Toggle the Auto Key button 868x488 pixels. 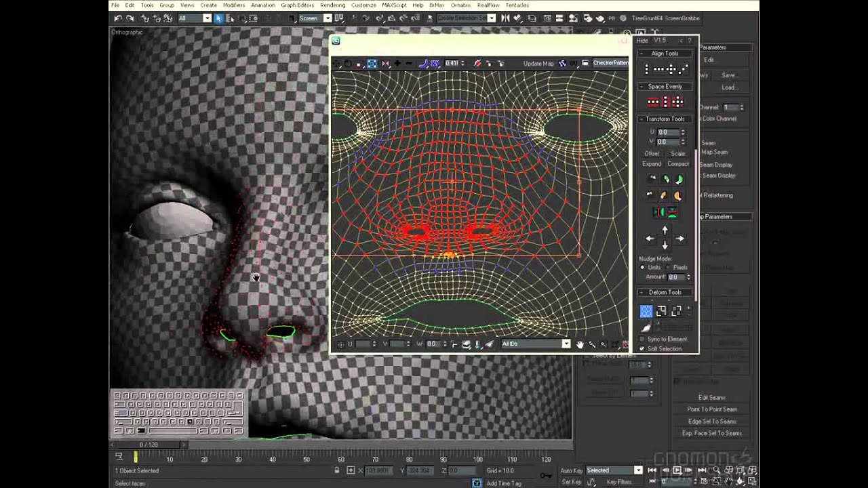coord(572,470)
